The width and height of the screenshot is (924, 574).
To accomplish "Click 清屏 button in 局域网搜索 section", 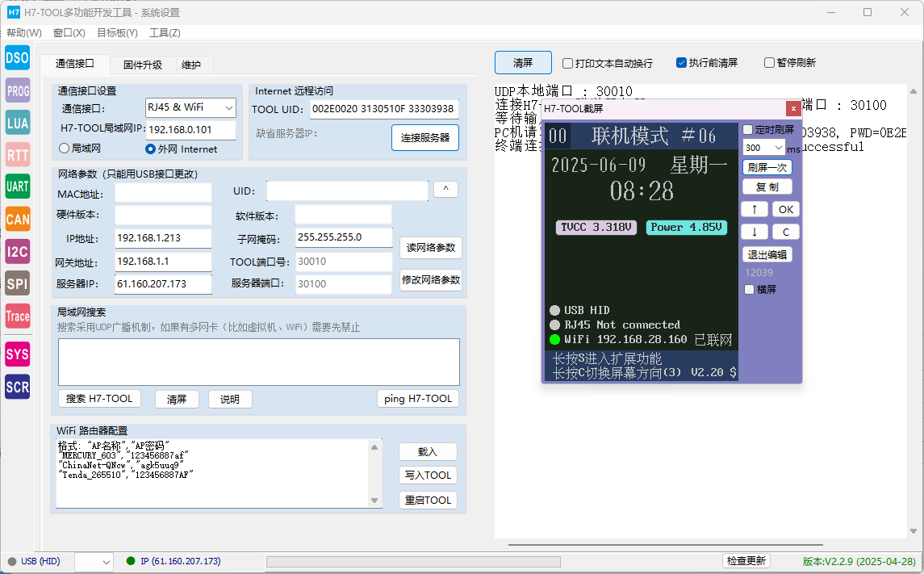I will pos(177,400).
